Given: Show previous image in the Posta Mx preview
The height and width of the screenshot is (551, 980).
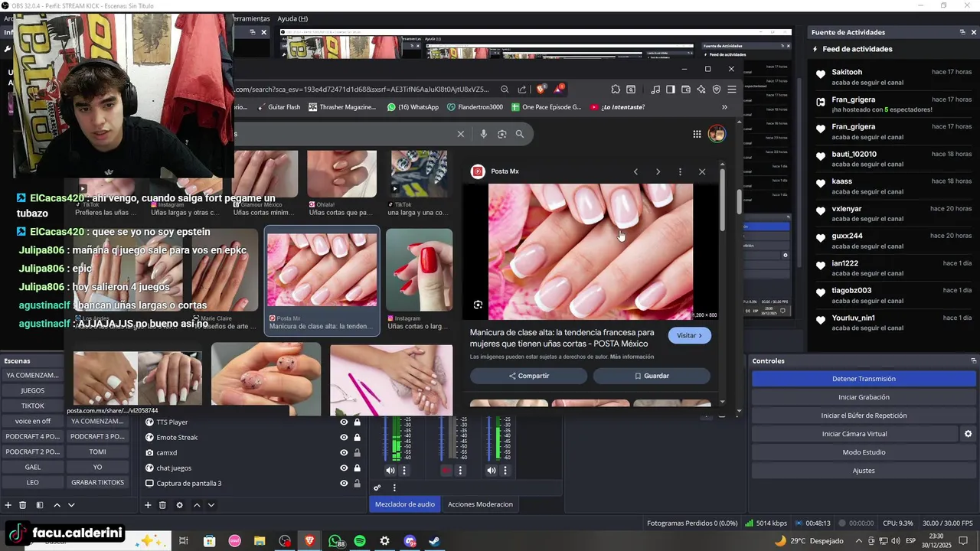Looking at the screenshot, I should tap(635, 171).
